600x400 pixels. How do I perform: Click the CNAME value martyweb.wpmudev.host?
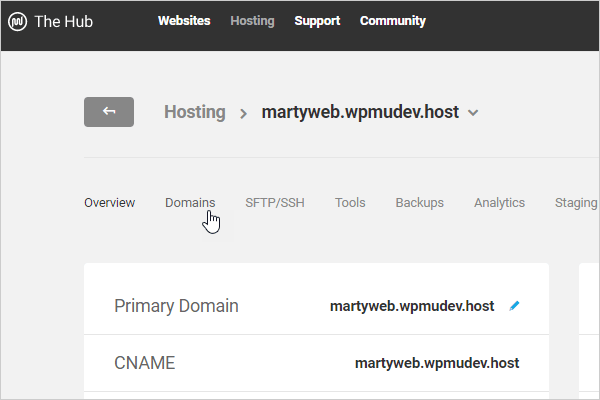[437, 362]
